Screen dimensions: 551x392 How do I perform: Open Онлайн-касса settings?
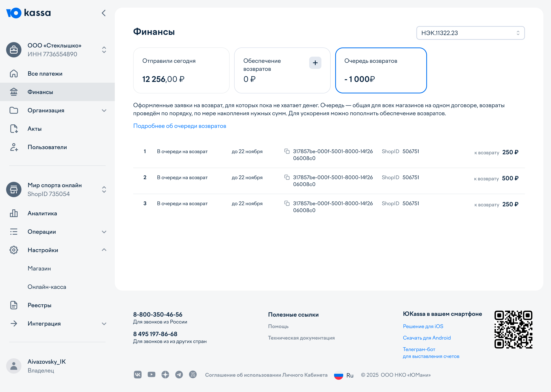click(x=47, y=287)
